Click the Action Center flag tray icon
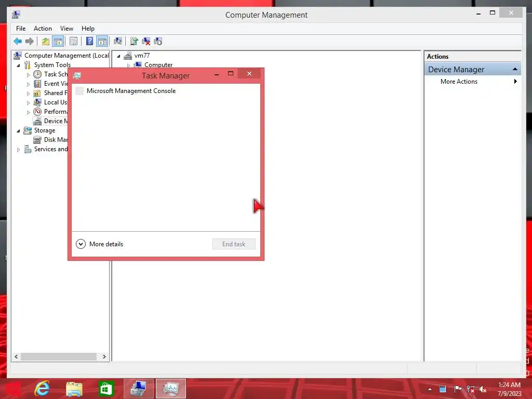This screenshot has width=532, height=399. coord(457,389)
